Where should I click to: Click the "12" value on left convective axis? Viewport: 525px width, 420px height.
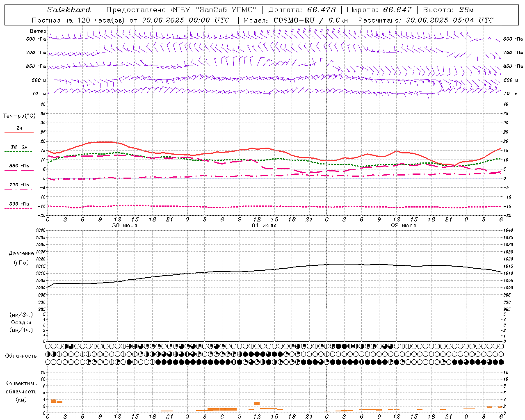pos(43,372)
